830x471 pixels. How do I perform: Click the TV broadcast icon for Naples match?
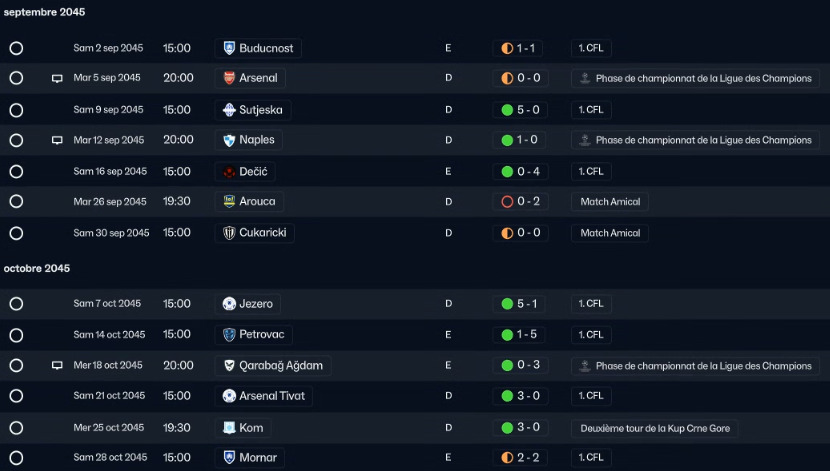(x=57, y=140)
